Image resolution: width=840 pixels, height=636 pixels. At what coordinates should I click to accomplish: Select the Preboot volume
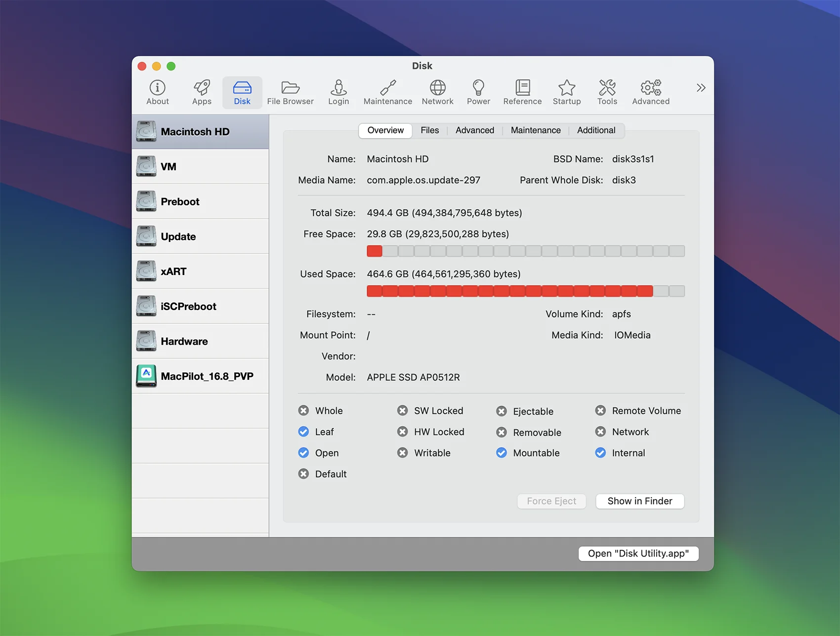coord(200,201)
